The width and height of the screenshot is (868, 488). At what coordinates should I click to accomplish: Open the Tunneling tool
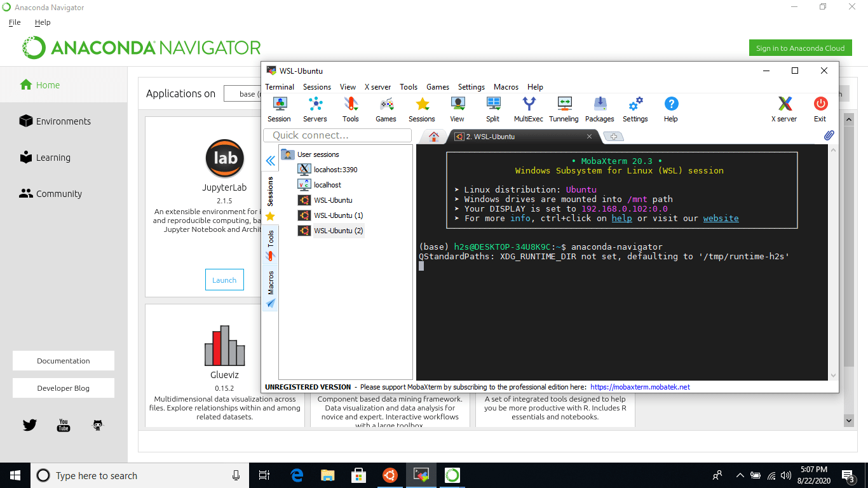(x=564, y=109)
